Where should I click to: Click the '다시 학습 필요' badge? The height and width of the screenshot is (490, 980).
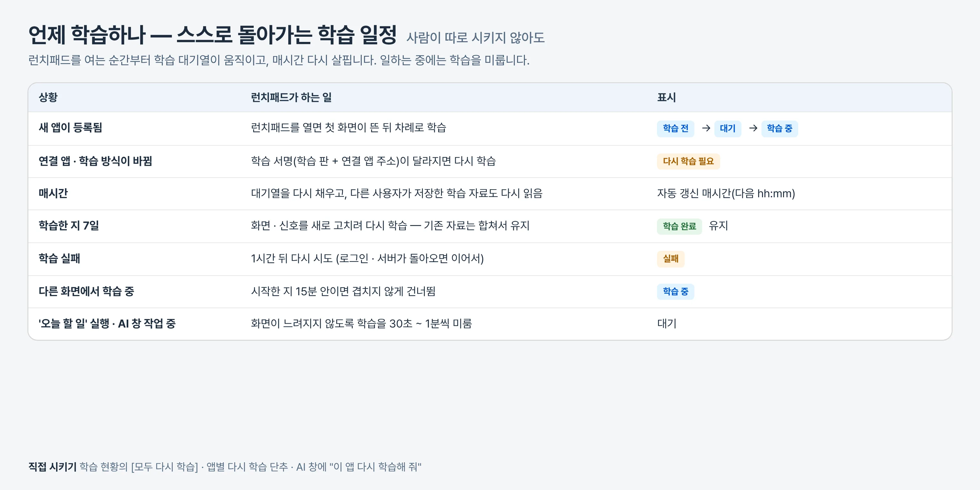click(688, 161)
